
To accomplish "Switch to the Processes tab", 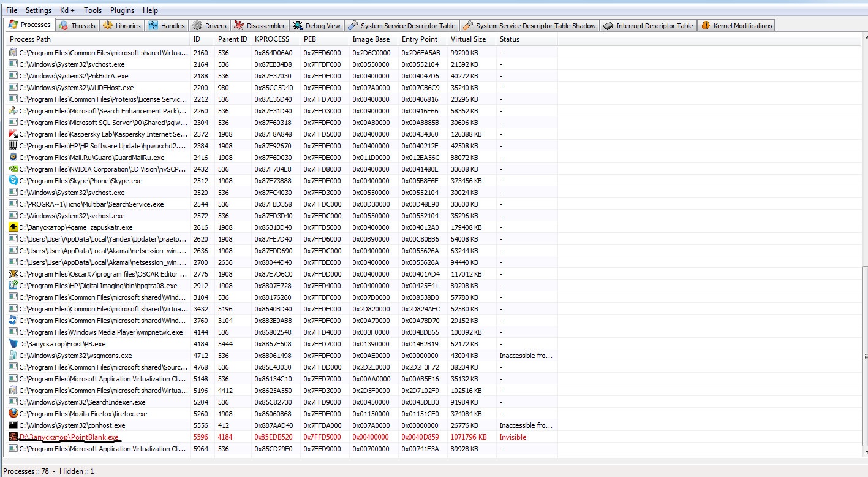I will [x=29, y=25].
